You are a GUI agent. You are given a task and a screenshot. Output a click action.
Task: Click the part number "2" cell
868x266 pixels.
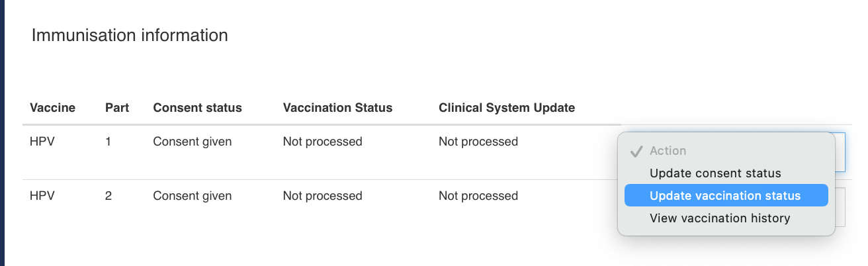pos(108,196)
